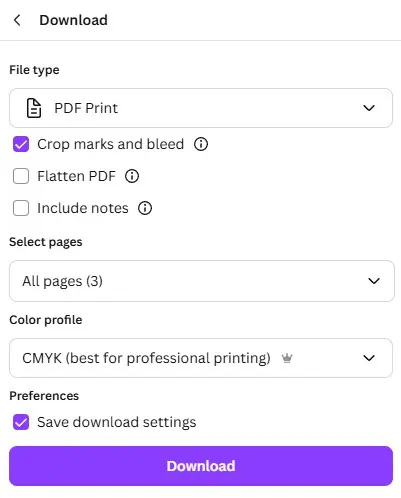401x498 pixels.
Task: Enable the Flatten PDF checkbox
Action: point(21,176)
